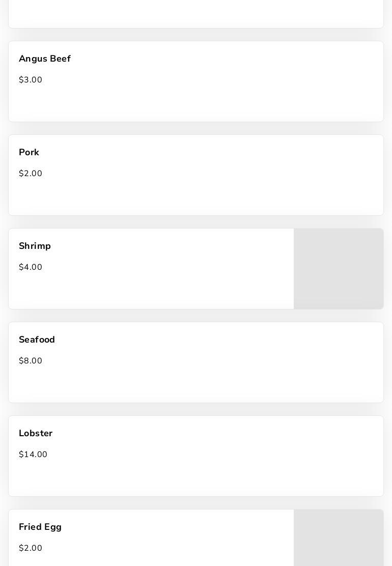This screenshot has width=392, height=566.
Task: Click the $4.00 price under Shrimp
Action: [x=31, y=267]
